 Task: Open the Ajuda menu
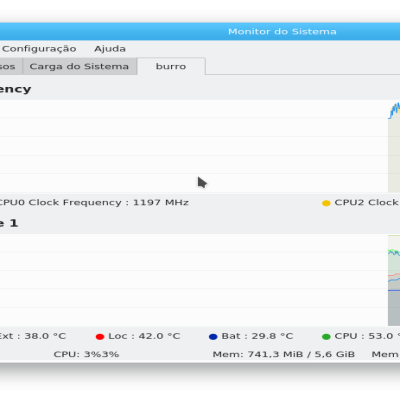point(110,49)
